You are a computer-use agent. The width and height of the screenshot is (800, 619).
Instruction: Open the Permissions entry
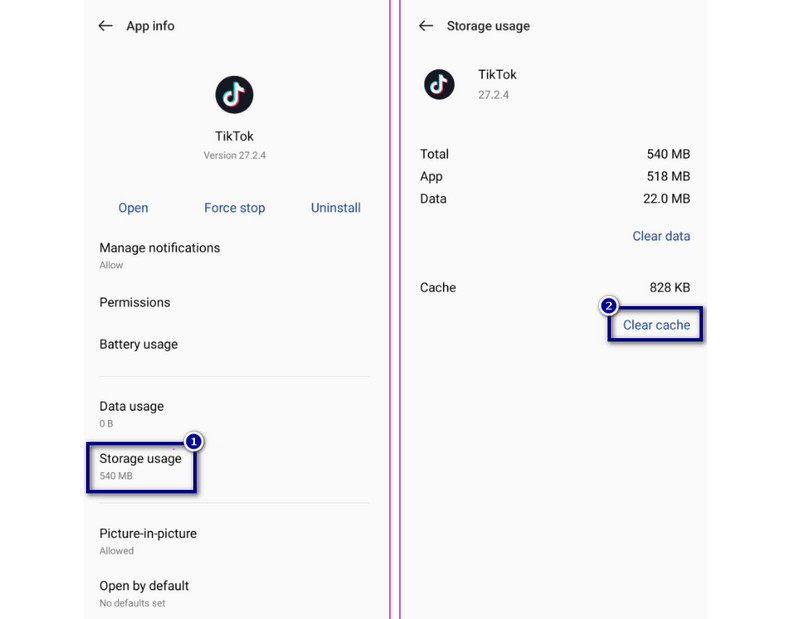[x=135, y=302]
